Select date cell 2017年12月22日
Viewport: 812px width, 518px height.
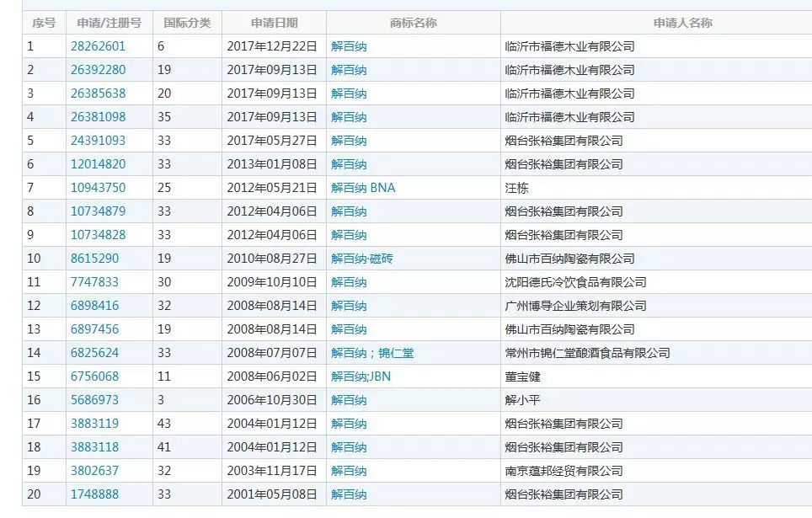(272, 46)
